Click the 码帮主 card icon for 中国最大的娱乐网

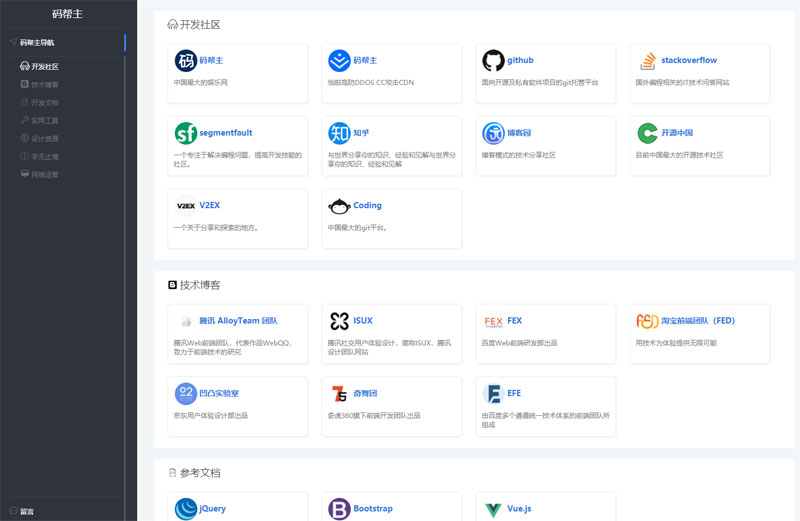tap(186, 61)
